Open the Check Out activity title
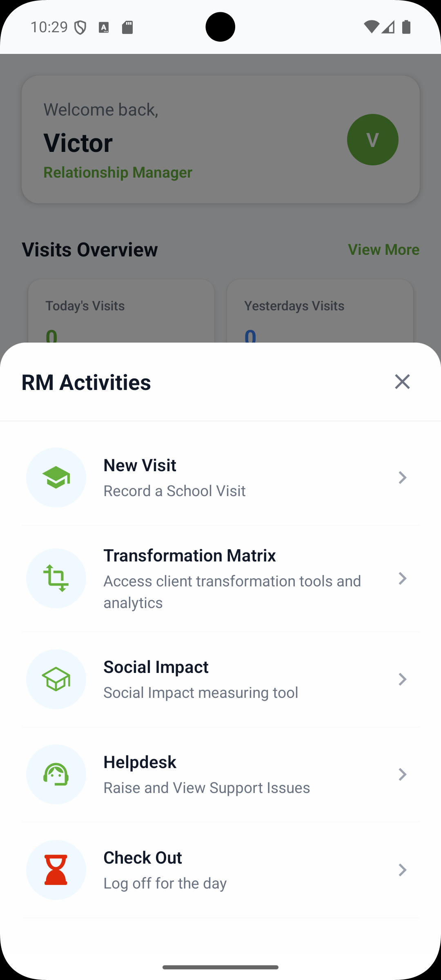This screenshot has width=441, height=980. (x=143, y=857)
